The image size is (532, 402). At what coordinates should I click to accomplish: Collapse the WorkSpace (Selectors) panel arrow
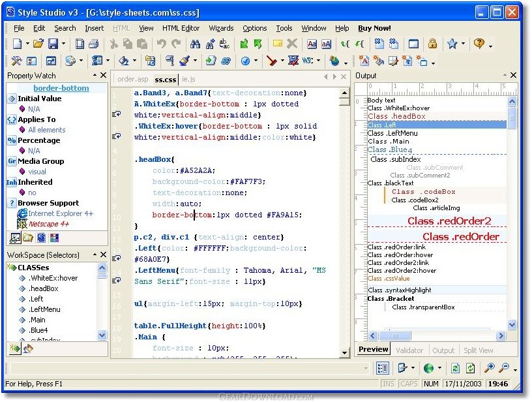95,255
